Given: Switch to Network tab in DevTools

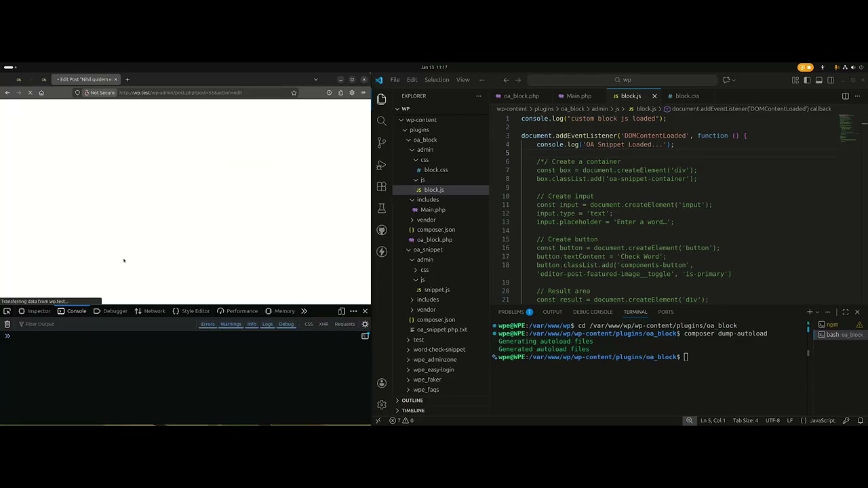Looking at the screenshot, I should [150, 311].
